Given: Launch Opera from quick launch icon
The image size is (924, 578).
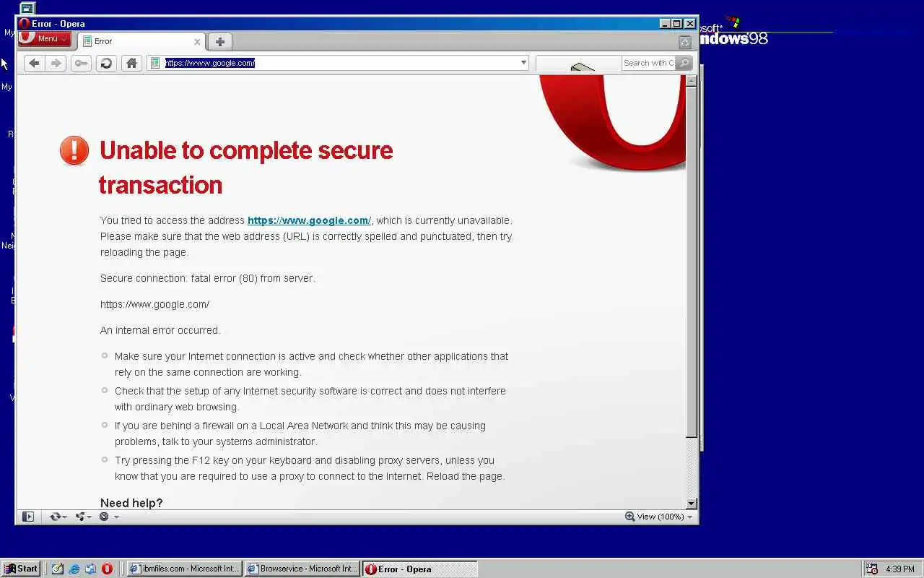Looking at the screenshot, I should [x=108, y=569].
